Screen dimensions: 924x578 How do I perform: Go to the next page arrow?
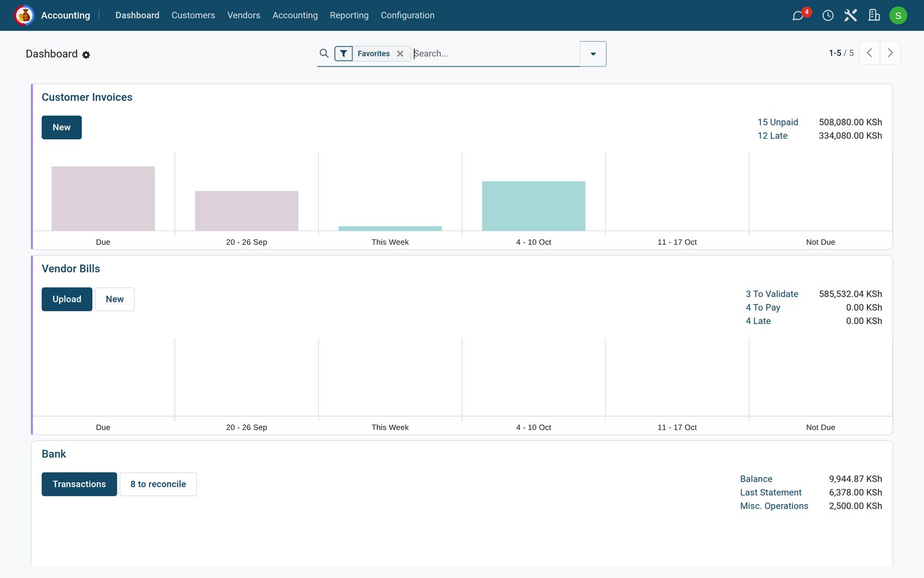[891, 53]
